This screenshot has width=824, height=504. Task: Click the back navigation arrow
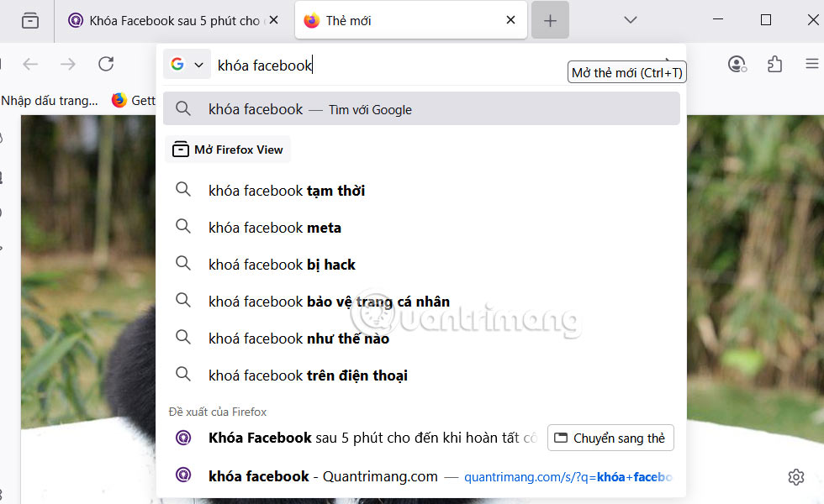click(x=30, y=64)
